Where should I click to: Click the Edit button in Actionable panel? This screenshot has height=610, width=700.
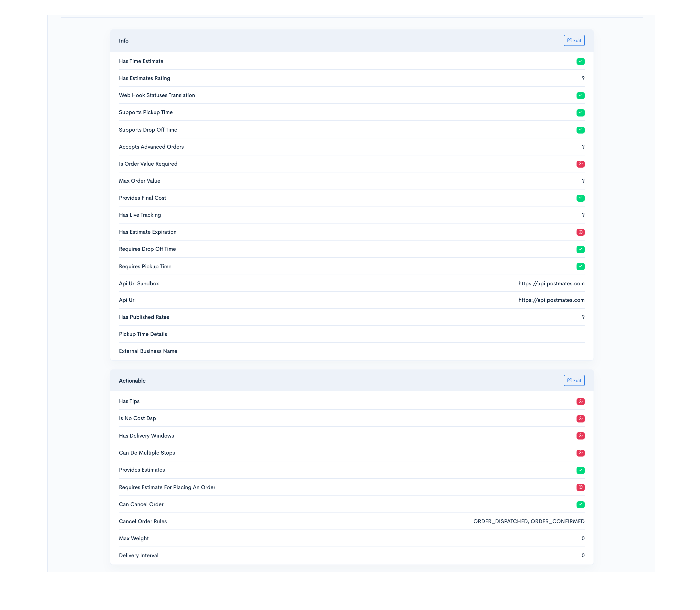[574, 381]
